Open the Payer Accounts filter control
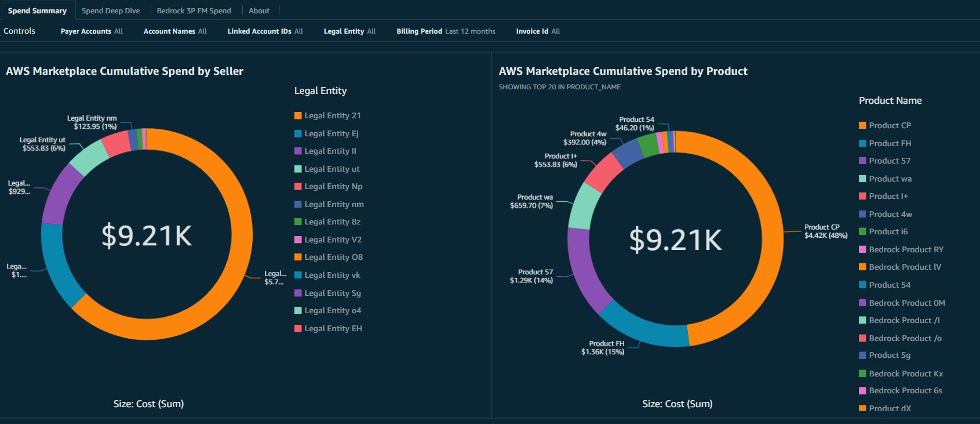Image resolution: width=980 pixels, height=424 pixels. point(92,31)
